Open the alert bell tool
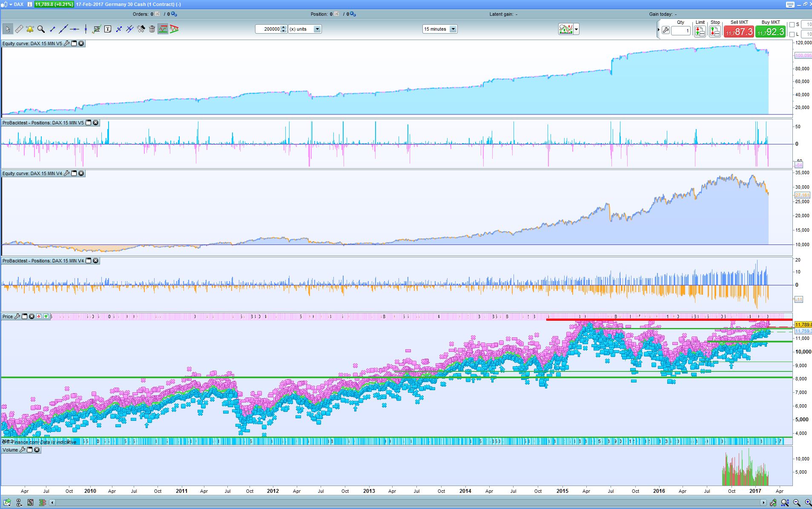Screen dimensions: 812x509 (x=30, y=29)
